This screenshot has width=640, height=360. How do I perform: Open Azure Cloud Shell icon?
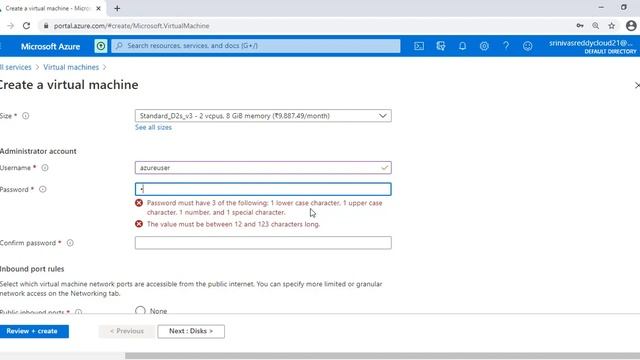(x=419, y=46)
